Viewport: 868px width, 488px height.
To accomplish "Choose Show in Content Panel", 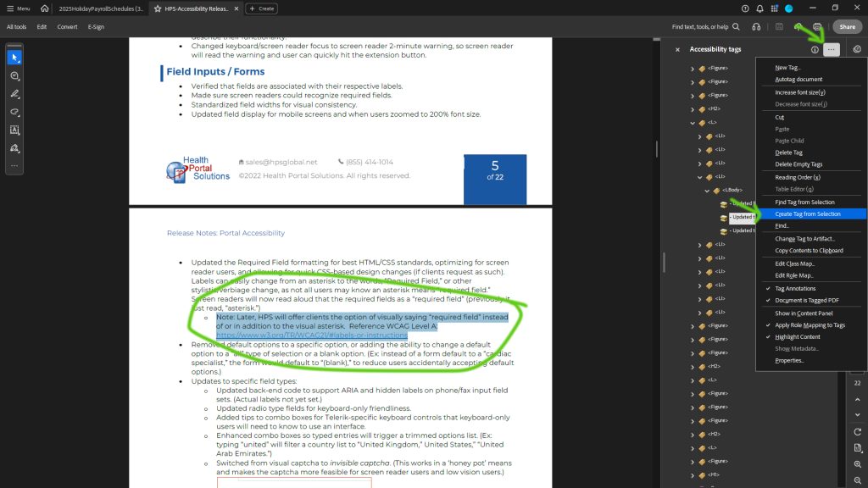I will (x=804, y=313).
